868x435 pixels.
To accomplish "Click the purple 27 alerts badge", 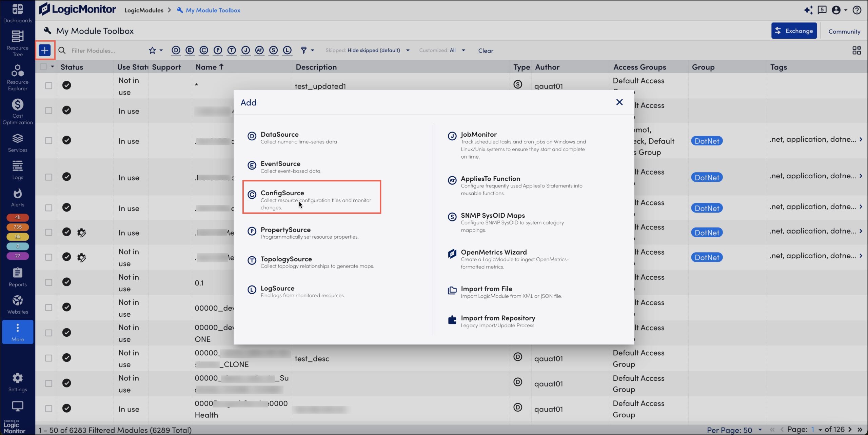I will (x=18, y=256).
